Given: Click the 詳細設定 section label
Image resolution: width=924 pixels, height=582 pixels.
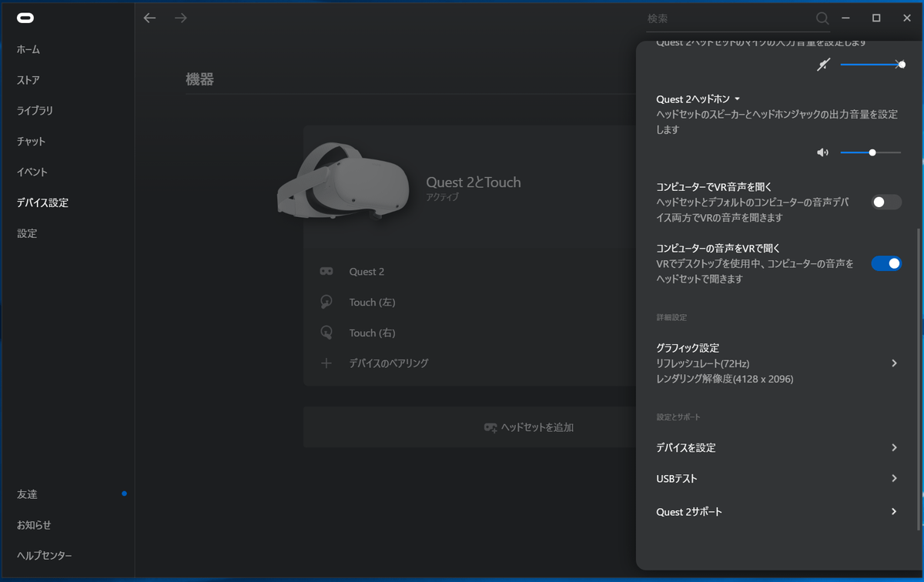Looking at the screenshot, I should [x=671, y=317].
